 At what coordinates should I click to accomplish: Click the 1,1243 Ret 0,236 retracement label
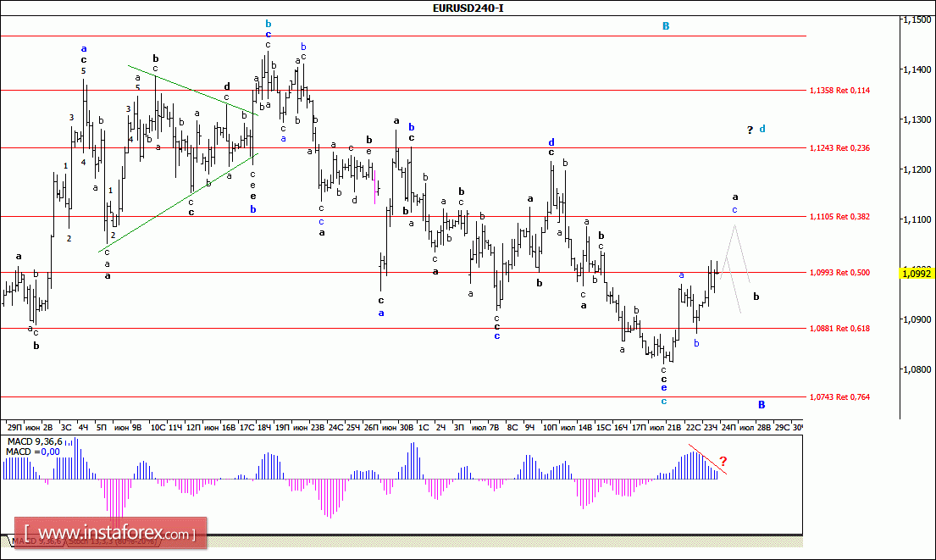pos(839,147)
